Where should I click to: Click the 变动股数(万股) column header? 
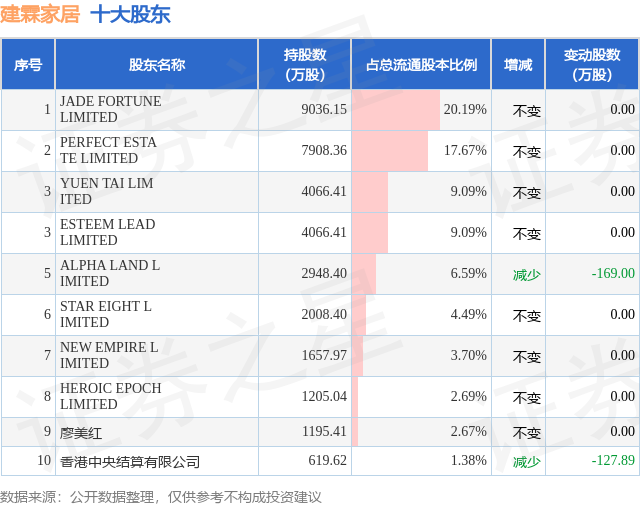(x=592, y=64)
